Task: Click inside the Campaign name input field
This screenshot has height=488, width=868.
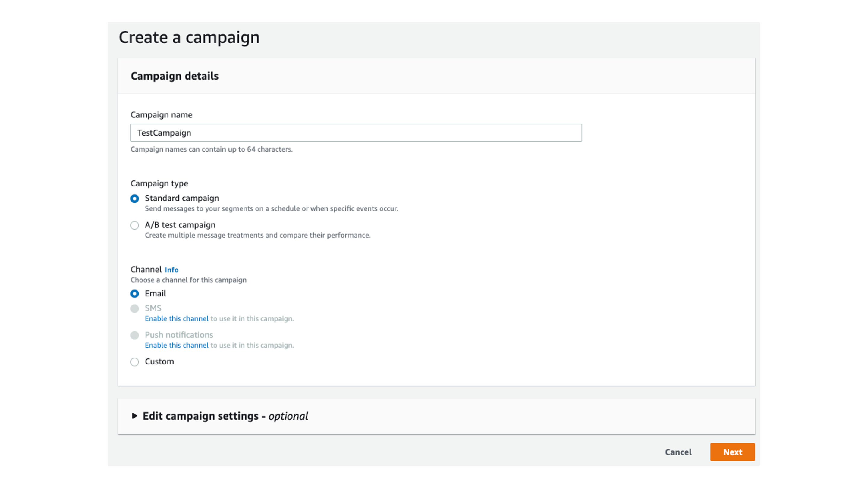Action: pyautogui.click(x=356, y=133)
